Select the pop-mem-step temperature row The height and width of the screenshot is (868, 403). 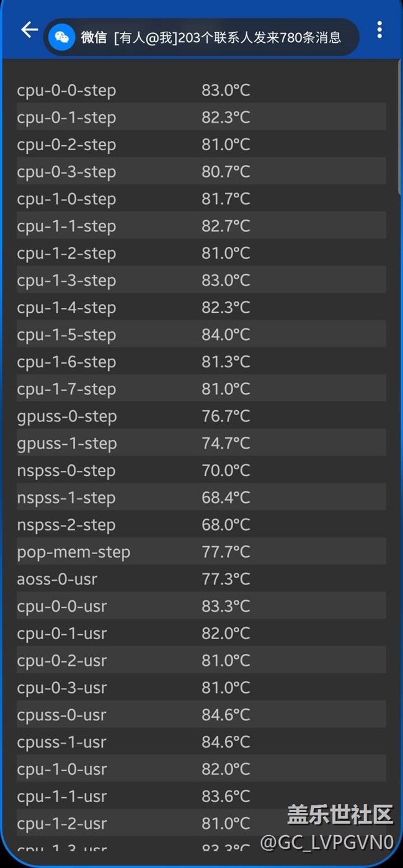201,552
